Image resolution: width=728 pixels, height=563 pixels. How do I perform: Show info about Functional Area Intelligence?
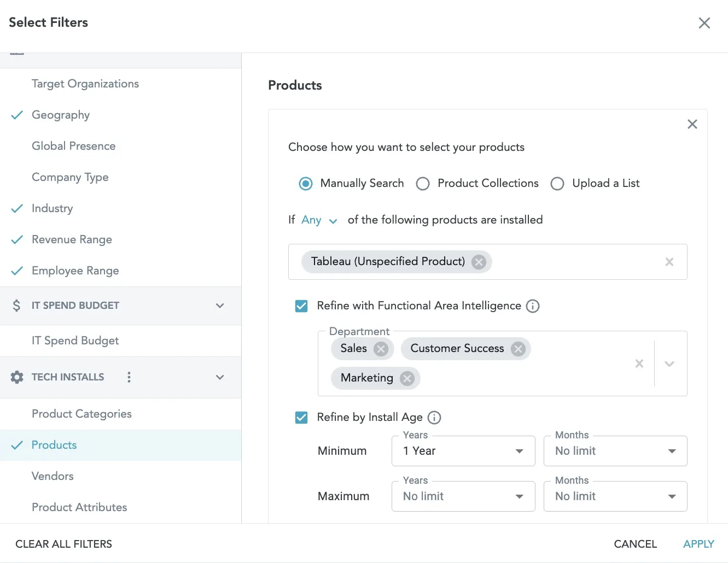(x=533, y=306)
